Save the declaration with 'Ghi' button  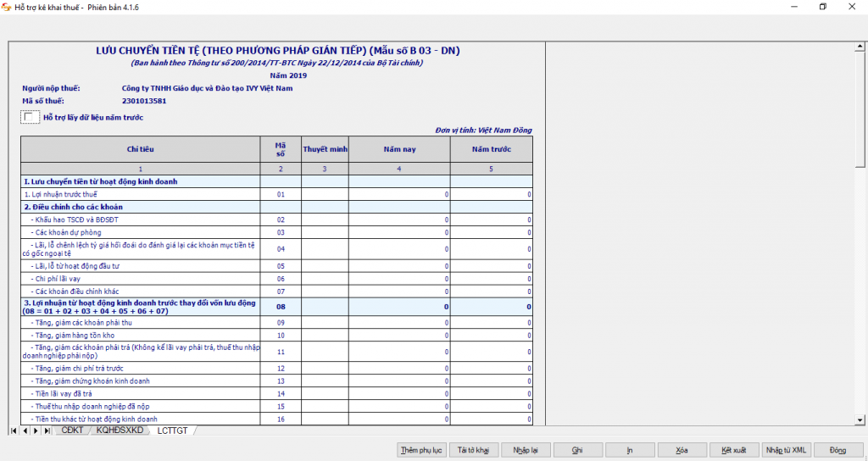click(577, 450)
